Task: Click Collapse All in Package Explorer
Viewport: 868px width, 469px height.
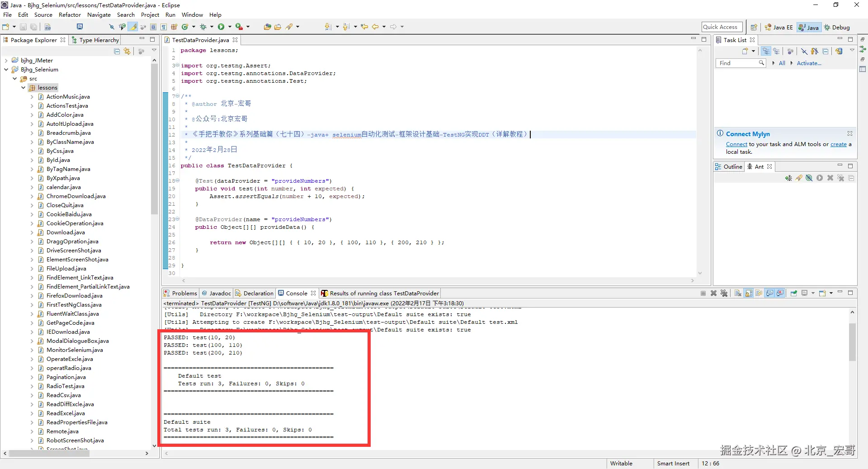Action: click(x=117, y=51)
